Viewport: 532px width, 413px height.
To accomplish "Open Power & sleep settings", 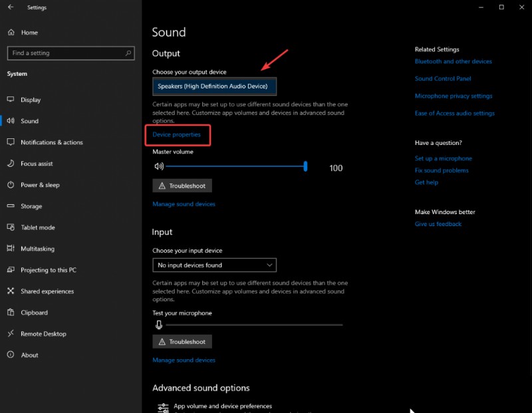I will coord(11,185).
